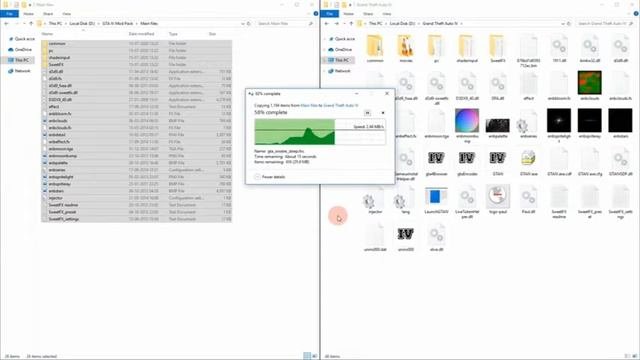Click the Main files source link in copy dialog
This screenshot has height=360, width=640.
(309, 105)
